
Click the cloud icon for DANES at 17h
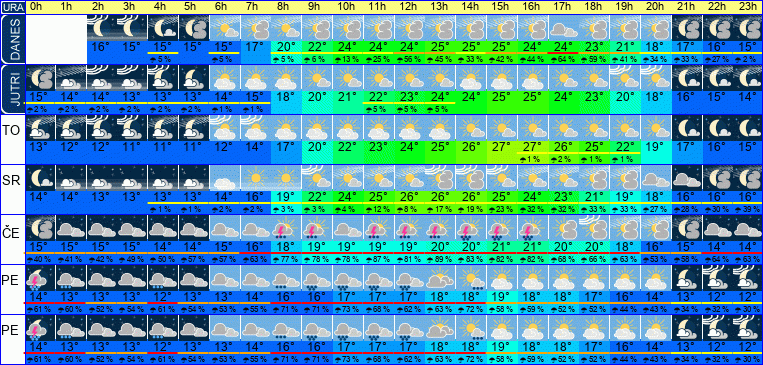tap(563, 28)
